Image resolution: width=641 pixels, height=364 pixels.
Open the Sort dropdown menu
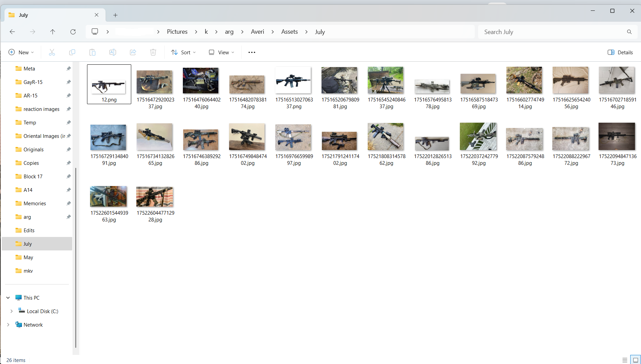point(183,52)
